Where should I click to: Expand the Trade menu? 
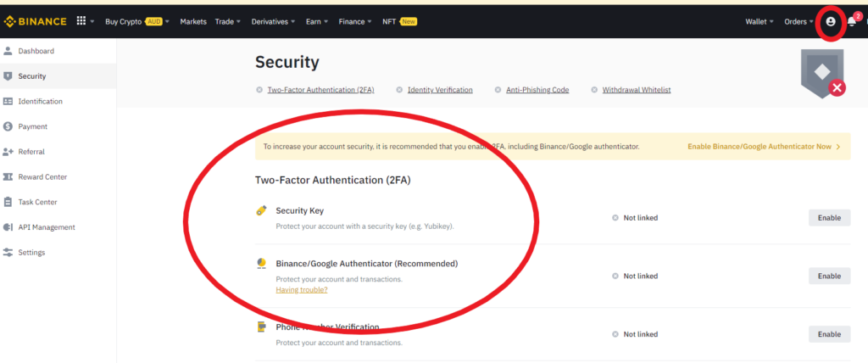pos(228,21)
